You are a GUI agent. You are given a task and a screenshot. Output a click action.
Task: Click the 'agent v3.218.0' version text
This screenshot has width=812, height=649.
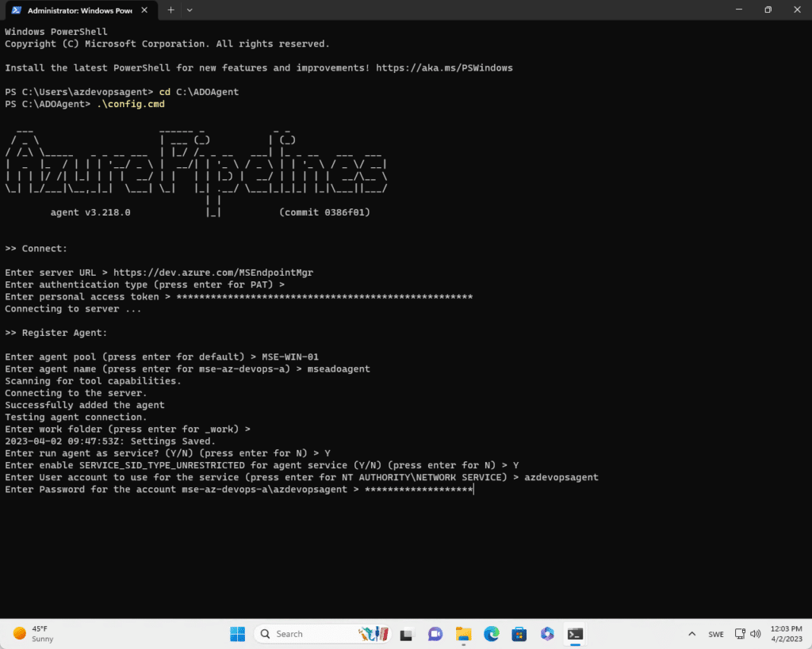pyautogui.click(x=90, y=212)
